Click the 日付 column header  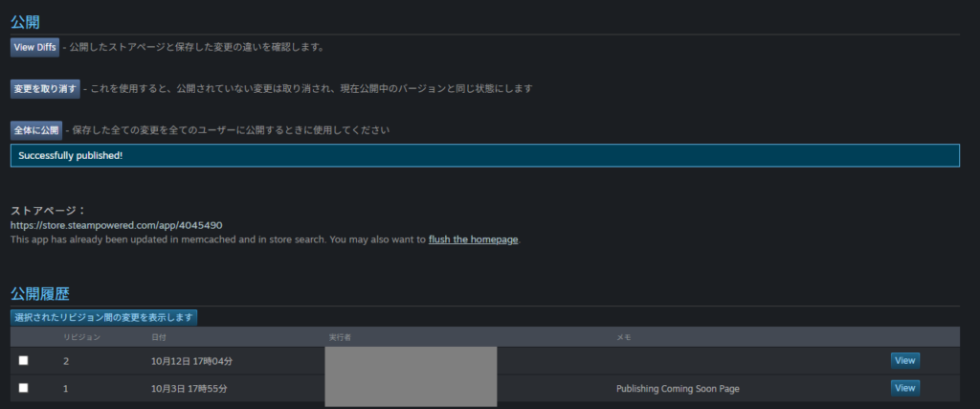tap(159, 337)
